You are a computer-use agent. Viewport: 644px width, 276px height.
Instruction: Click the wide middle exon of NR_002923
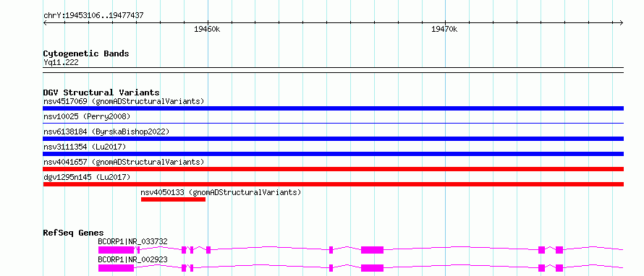coord(372,268)
